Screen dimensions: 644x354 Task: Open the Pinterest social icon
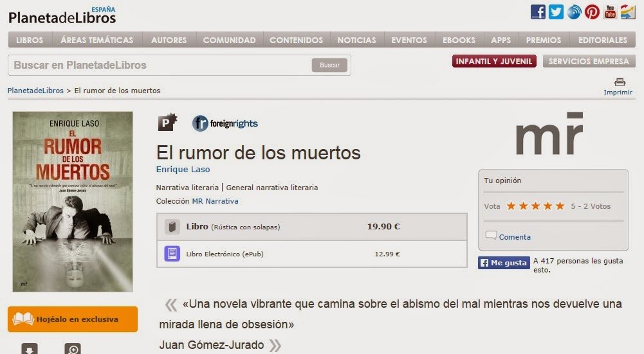[x=592, y=12]
